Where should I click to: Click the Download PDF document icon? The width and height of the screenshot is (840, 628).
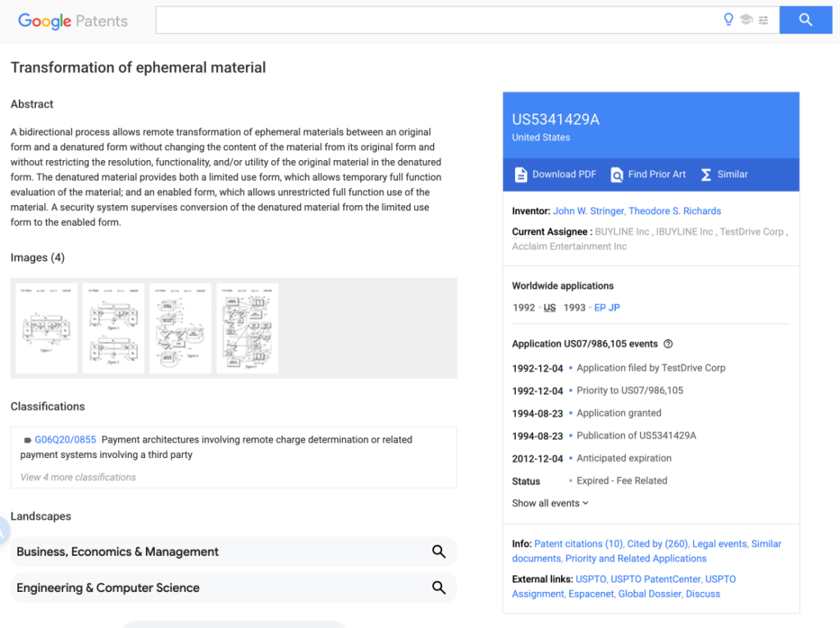521,174
